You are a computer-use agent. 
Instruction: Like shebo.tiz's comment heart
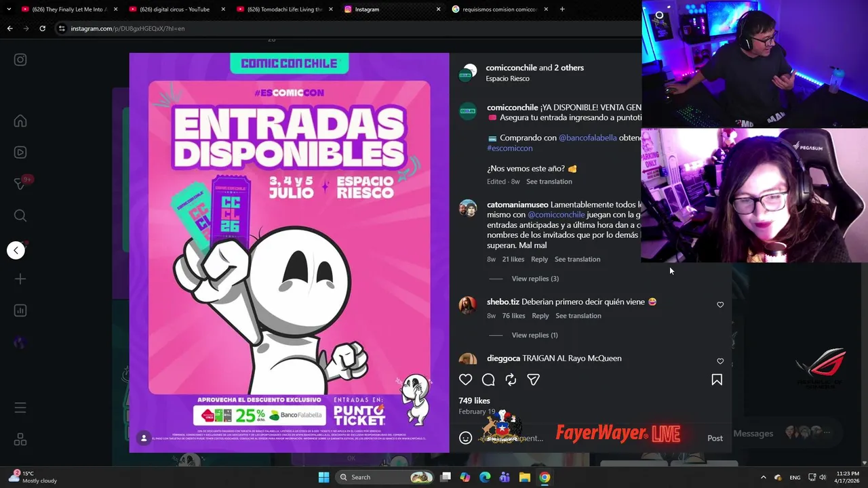[720, 305]
